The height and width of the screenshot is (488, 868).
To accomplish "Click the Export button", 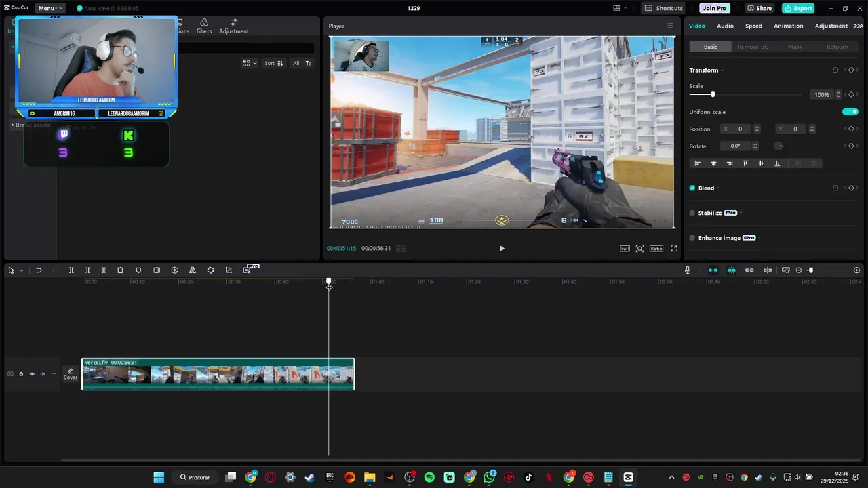I will pos(798,8).
